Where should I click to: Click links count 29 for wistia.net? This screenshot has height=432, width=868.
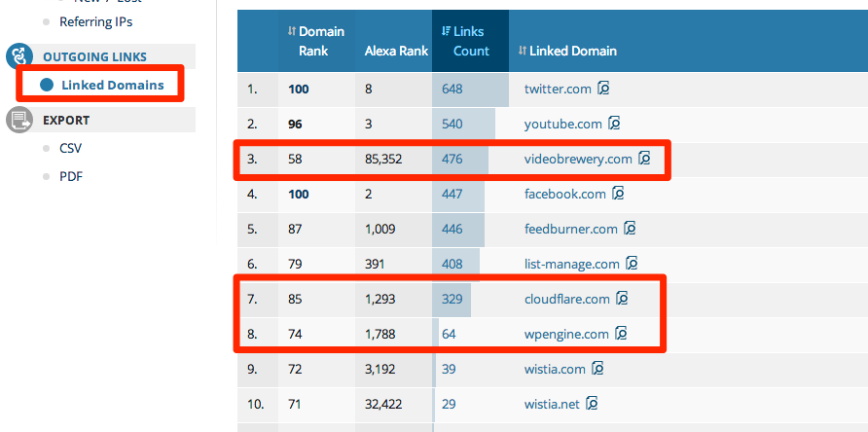449,405
